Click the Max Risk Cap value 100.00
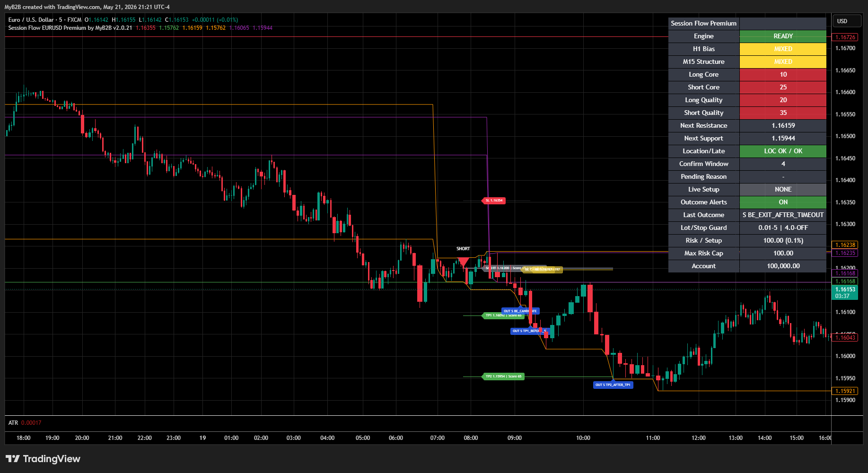868x473 pixels. click(x=783, y=253)
